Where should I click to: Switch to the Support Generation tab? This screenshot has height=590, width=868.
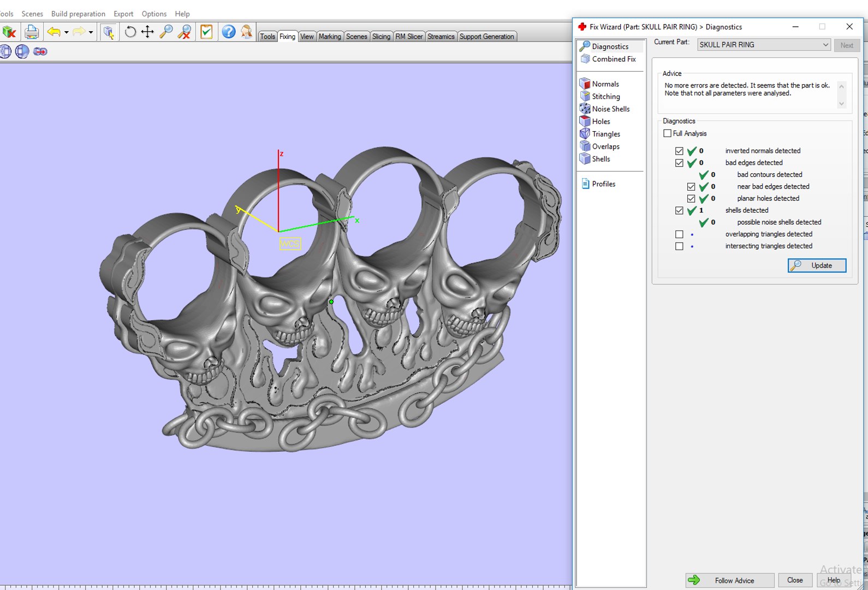[x=487, y=37]
